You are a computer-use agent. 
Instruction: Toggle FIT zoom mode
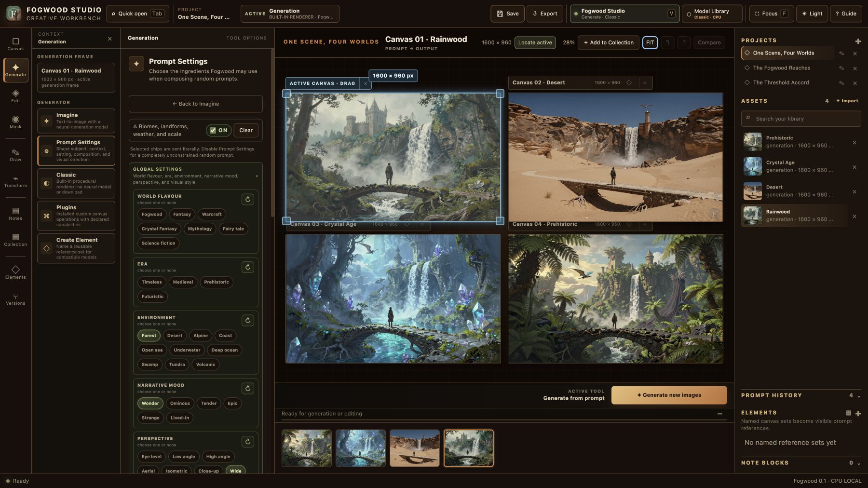point(650,42)
